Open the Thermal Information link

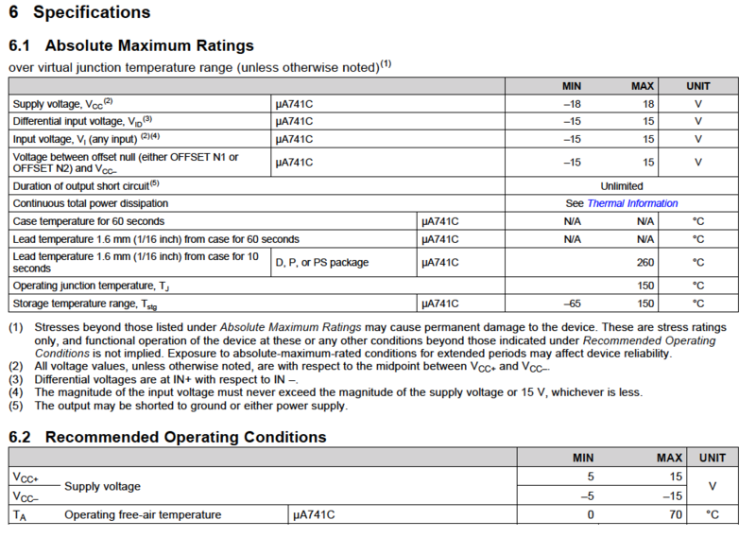pos(632,203)
